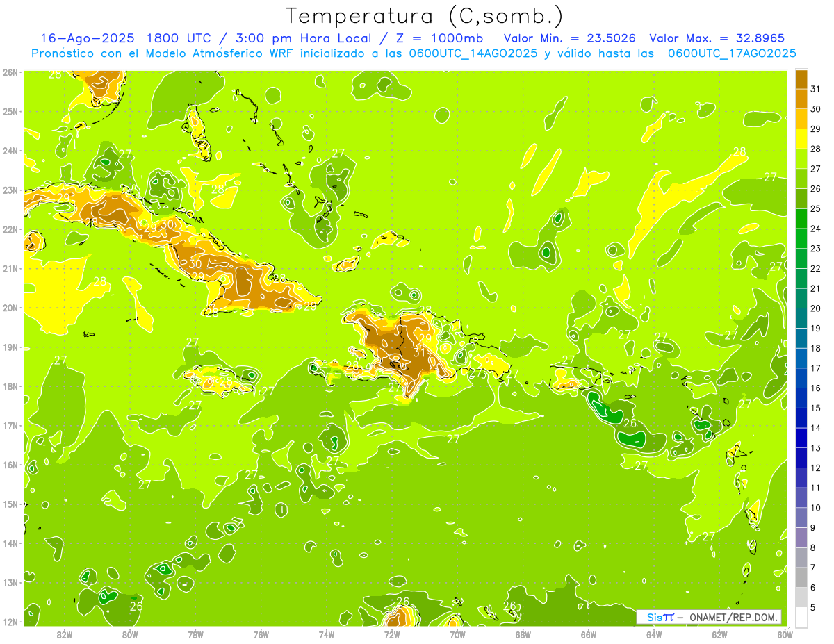Click the dark brown top swatch of the color scale
Screen dimensions: 834x644
pyautogui.click(x=802, y=79)
